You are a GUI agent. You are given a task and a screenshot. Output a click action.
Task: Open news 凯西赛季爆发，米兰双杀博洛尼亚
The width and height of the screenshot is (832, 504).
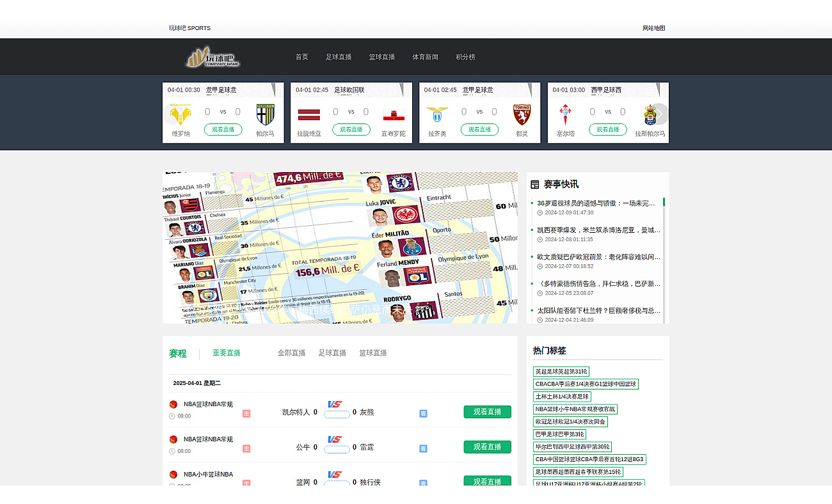(x=598, y=230)
